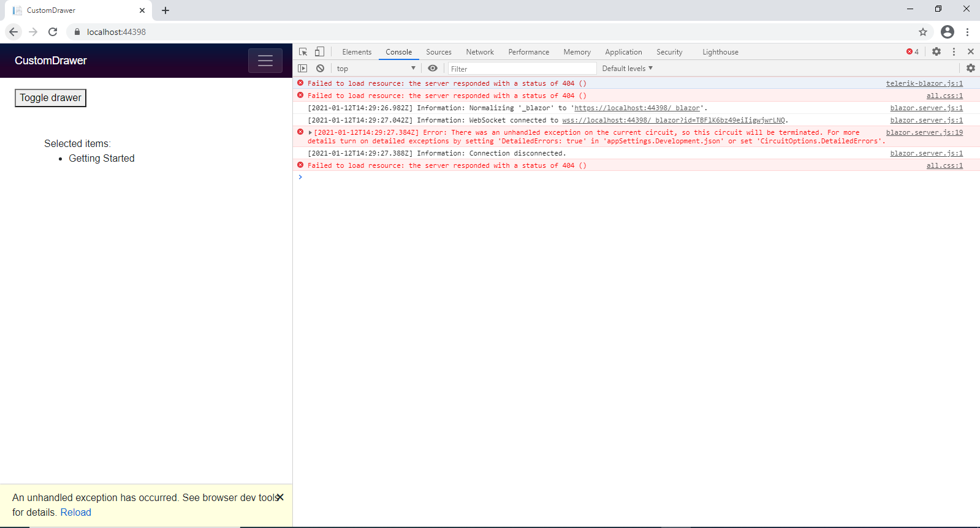This screenshot has width=980, height=528.
Task: Click the browser forward arrow
Action: 33,32
